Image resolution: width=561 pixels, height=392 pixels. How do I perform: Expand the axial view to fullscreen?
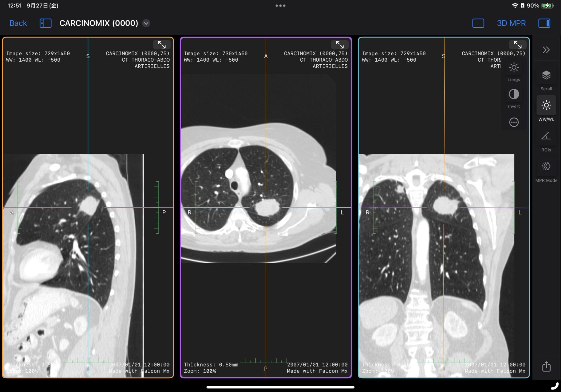coord(340,45)
